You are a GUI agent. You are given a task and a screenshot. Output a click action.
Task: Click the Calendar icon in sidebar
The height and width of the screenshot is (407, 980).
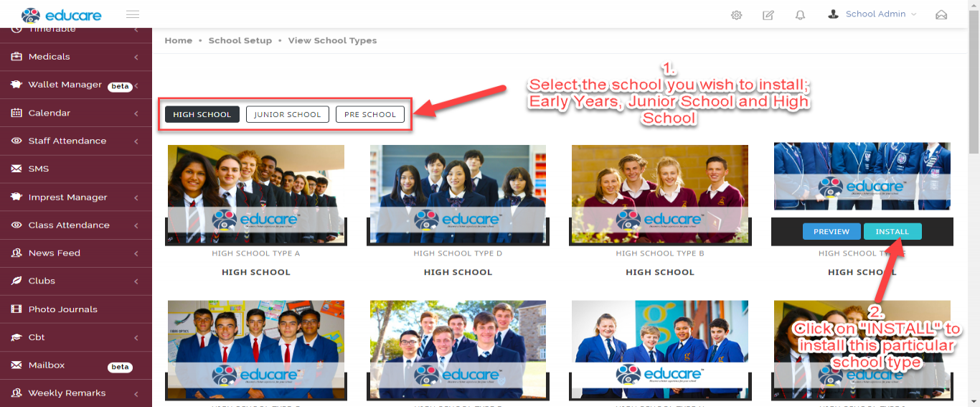16,113
